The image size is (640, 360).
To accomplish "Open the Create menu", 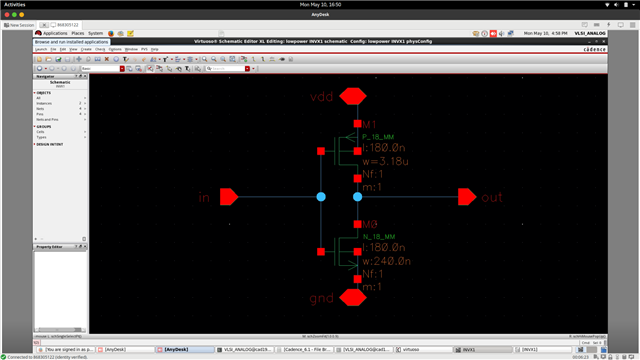I will 86,49.
